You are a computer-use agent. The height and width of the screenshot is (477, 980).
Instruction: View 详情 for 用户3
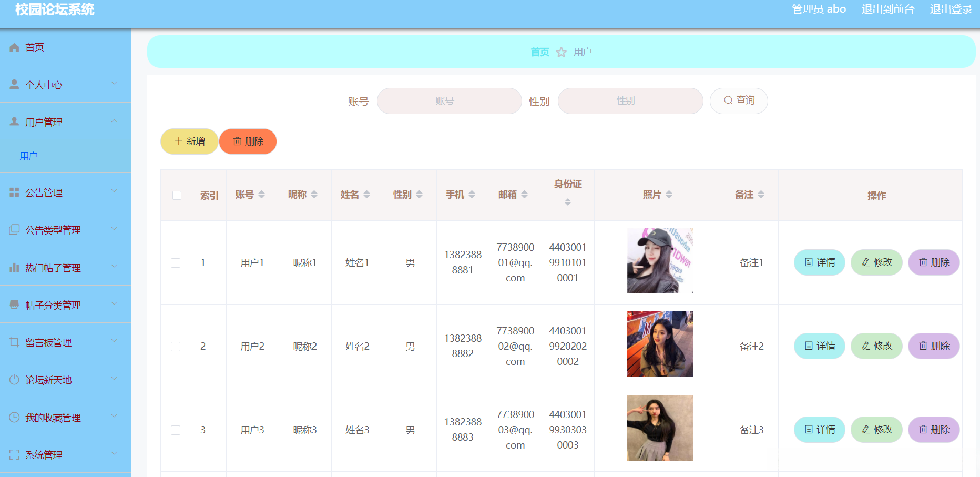820,430
